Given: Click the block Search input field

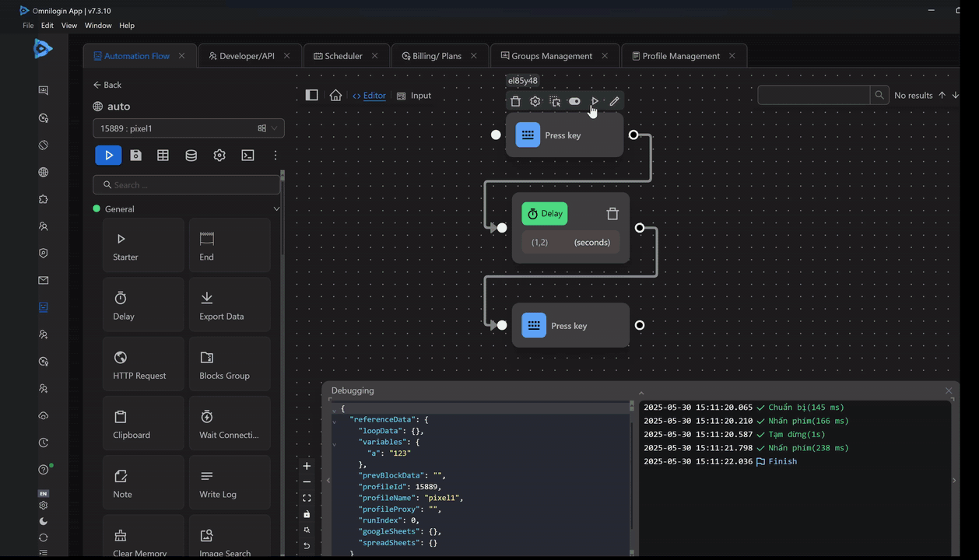Looking at the screenshot, I should (187, 185).
